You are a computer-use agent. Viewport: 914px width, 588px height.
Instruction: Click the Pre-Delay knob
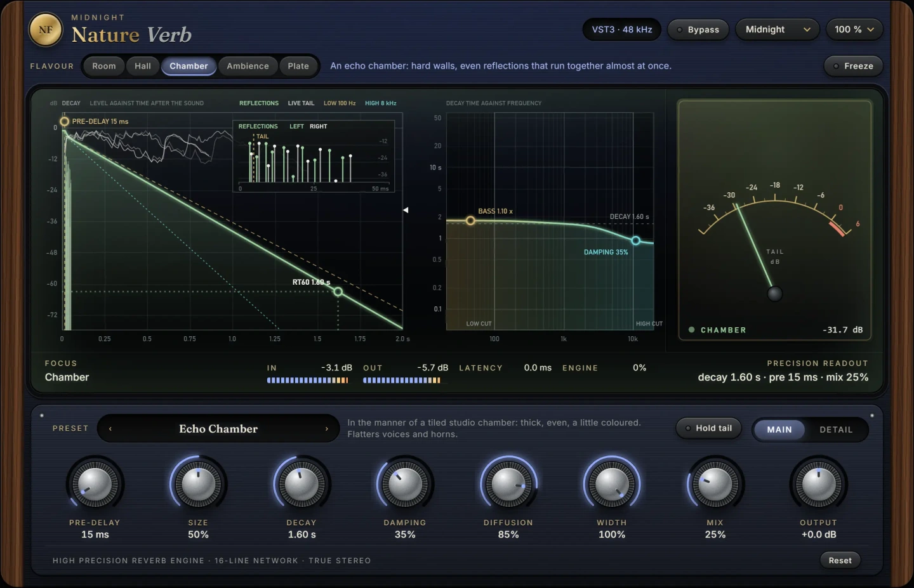click(95, 485)
